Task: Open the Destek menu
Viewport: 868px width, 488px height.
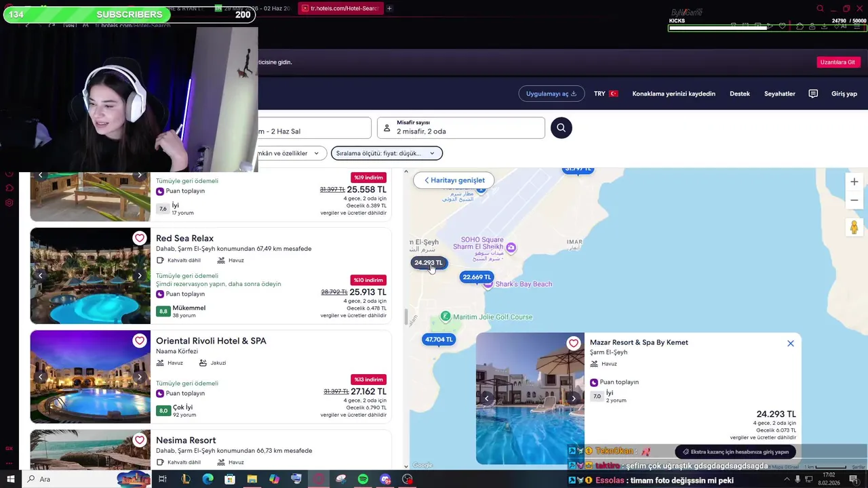Action: point(740,94)
